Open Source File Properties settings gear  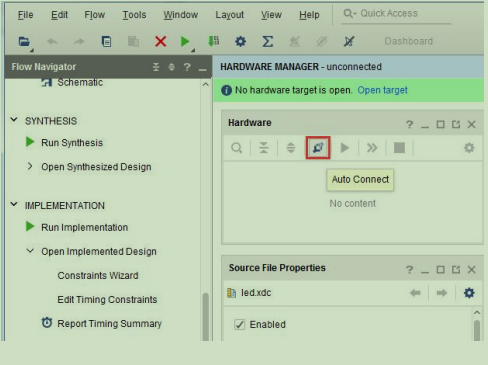(469, 293)
